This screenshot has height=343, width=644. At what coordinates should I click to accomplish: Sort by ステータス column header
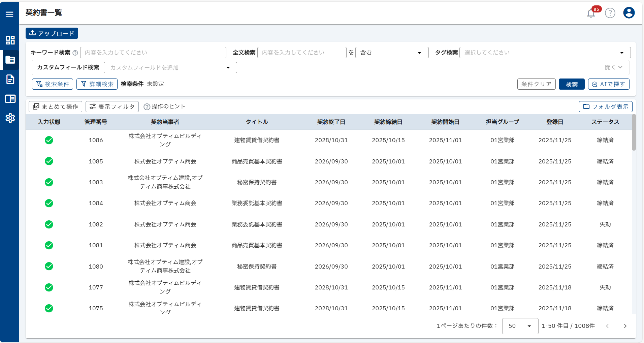(x=605, y=122)
